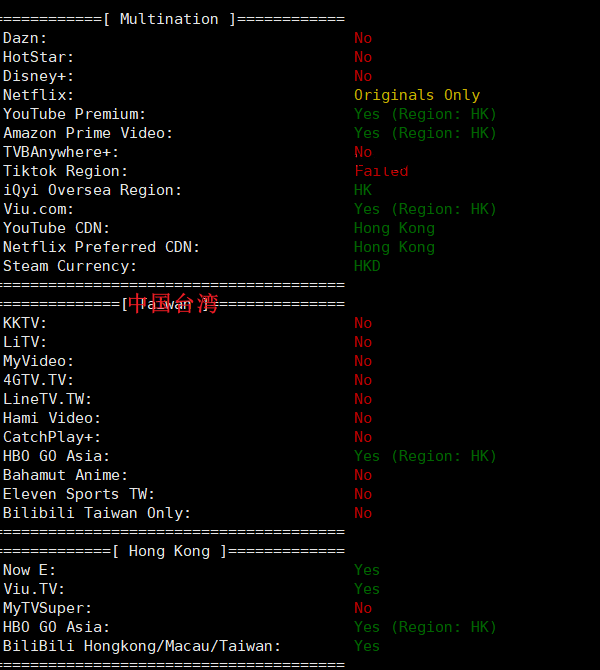Viewport: 600px width, 670px height.
Task: Click the red 中国台湾 overlay text
Action: coord(173,303)
